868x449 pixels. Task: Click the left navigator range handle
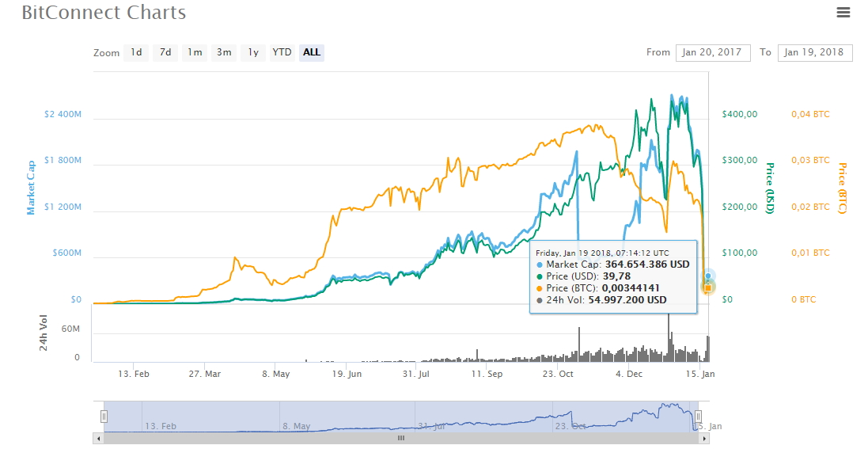pyautogui.click(x=104, y=417)
